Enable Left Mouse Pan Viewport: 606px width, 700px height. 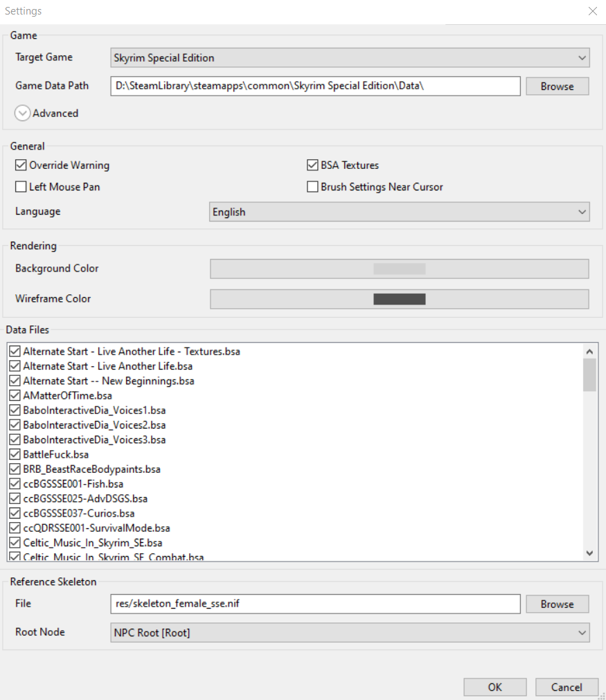tap(21, 186)
